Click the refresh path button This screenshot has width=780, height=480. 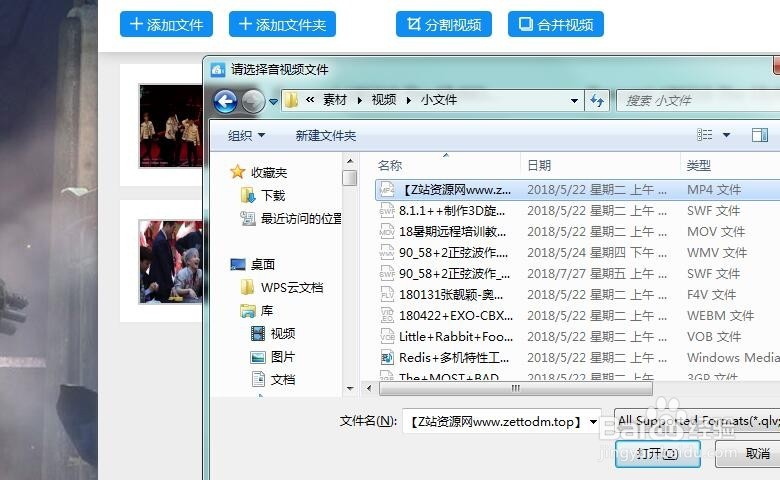pyautogui.click(x=597, y=100)
